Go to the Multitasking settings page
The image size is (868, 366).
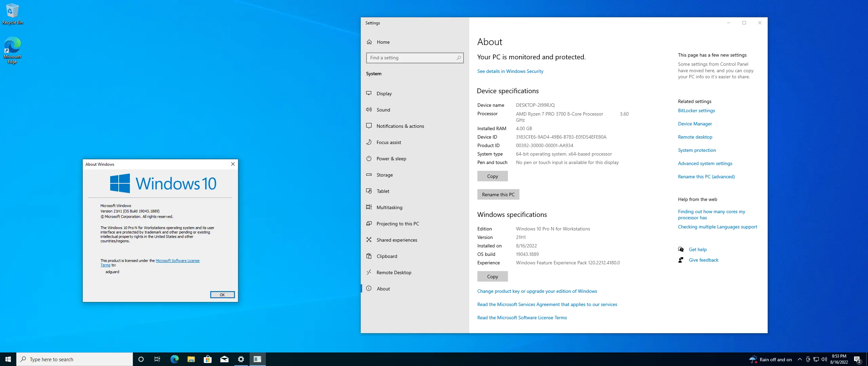click(389, 207)
